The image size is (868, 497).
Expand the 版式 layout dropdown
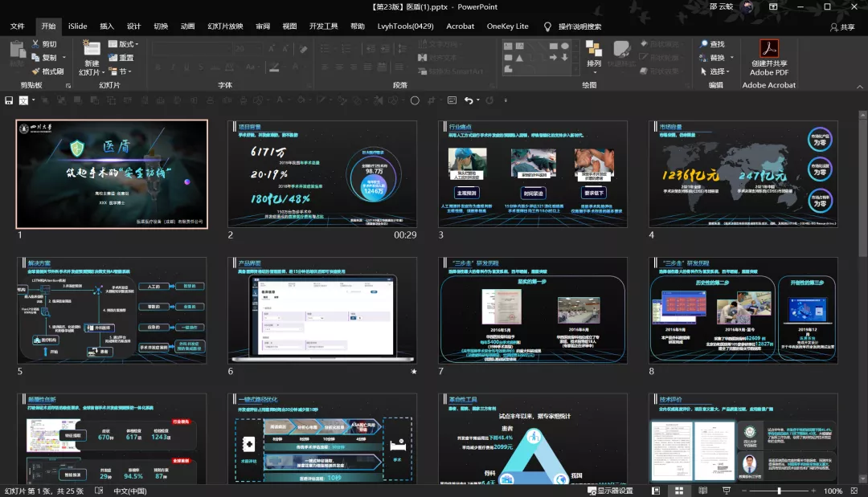pyautogui.click(x=124, y=43)
